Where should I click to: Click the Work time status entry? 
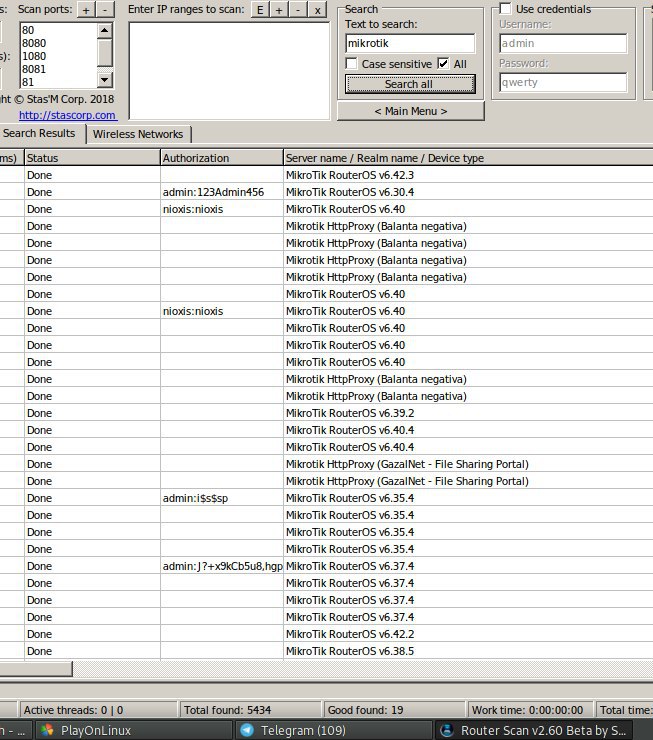(530, 710)
